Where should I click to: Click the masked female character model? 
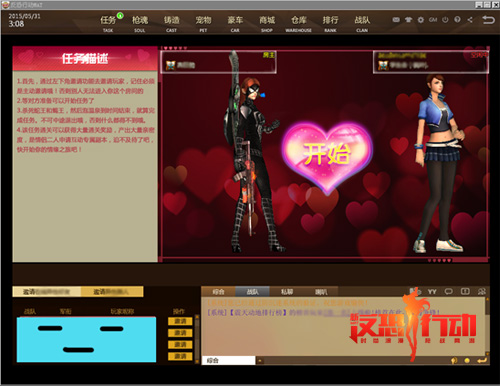pos(255,152)
